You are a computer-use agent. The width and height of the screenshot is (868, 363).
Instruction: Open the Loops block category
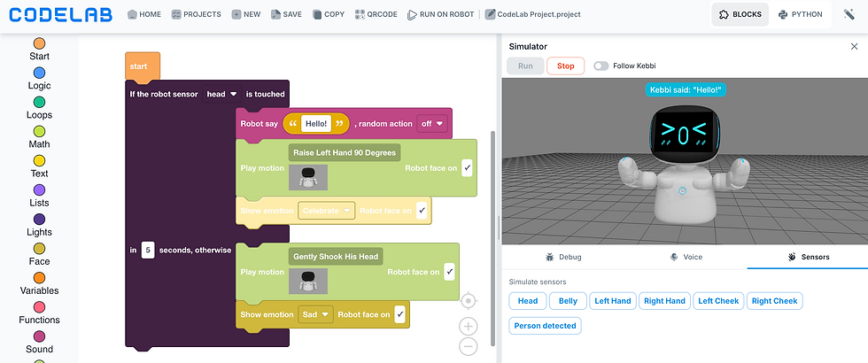39,108
